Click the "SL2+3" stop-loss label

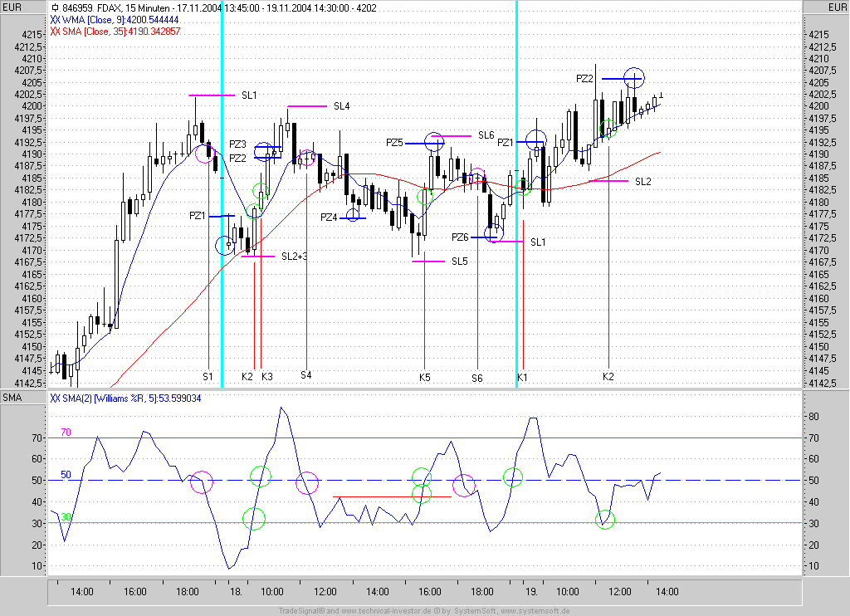pos(294,257)
